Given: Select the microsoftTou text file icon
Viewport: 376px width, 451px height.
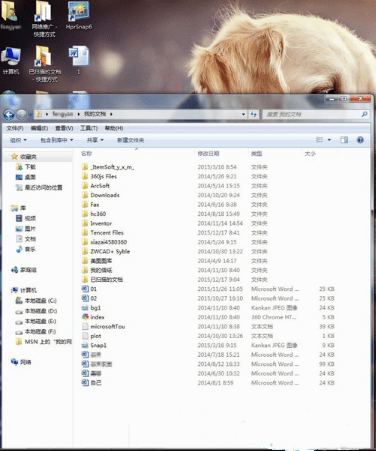Looking at the screenshot, I should [85, 326].
